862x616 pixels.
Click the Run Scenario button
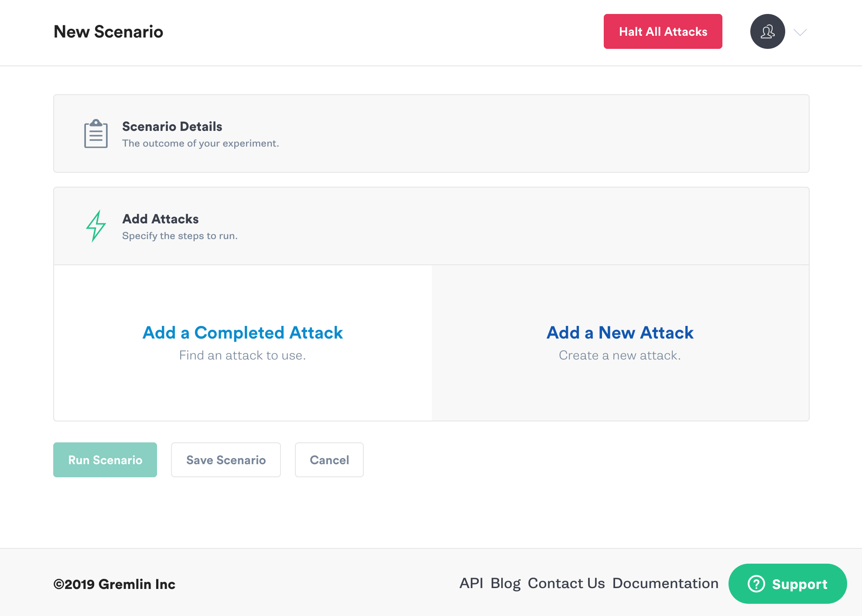tap(105, 460)
